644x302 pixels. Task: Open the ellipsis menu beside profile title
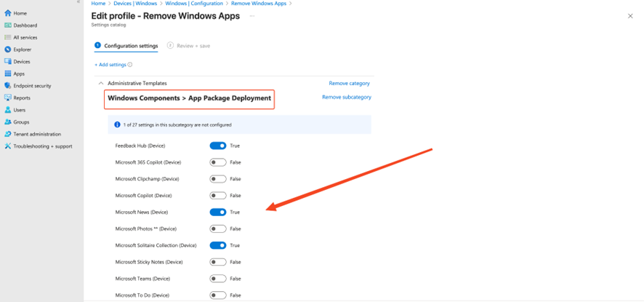click(252, 16)
